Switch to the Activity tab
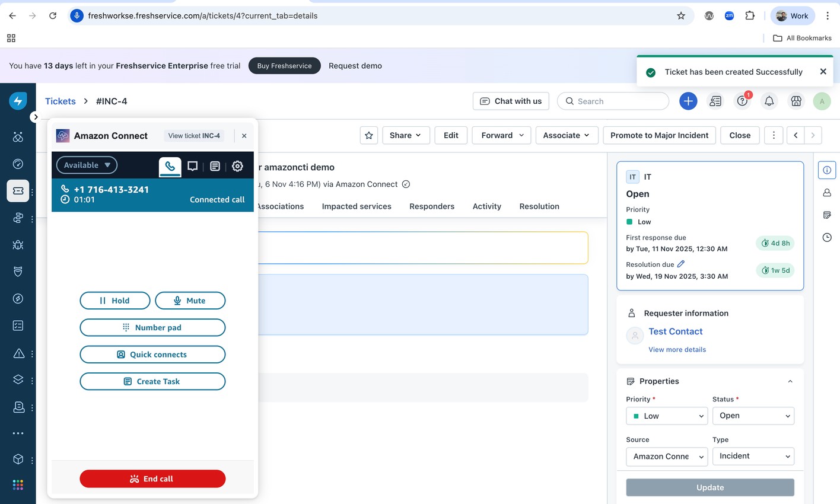840x504 pixels. point(486,206)
